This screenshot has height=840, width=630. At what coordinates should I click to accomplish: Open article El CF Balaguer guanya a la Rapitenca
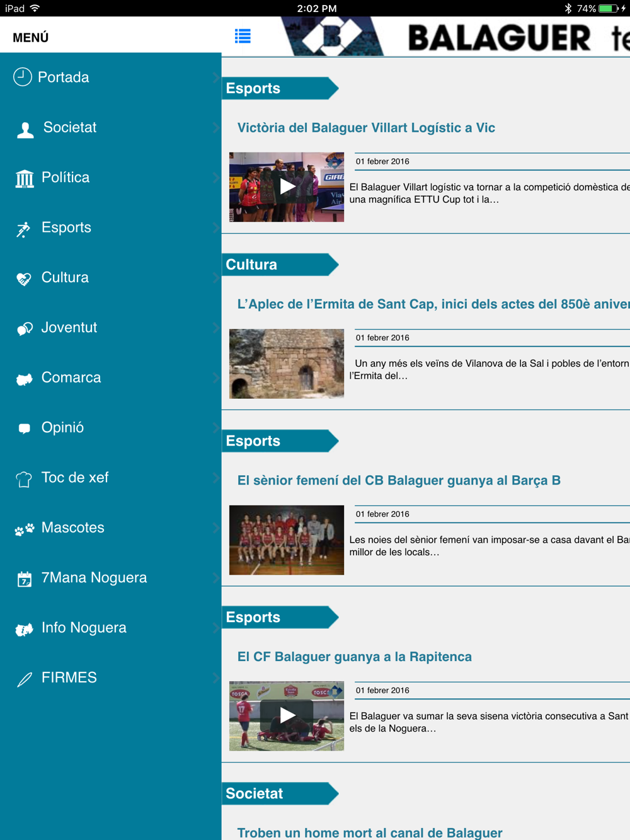tap(354, 657)
